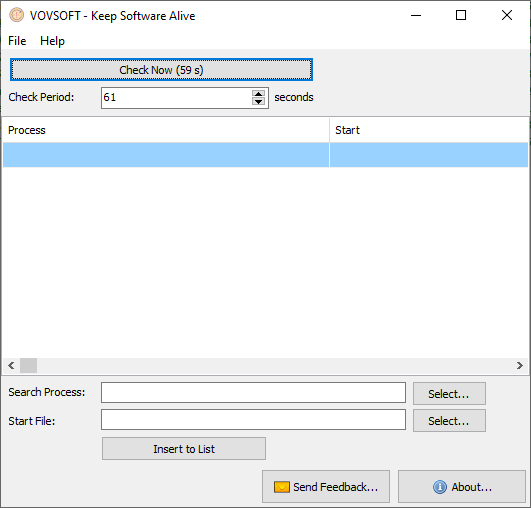The image size is (531, 508).
Task: Click the Start column header
Action: point(429,130)
